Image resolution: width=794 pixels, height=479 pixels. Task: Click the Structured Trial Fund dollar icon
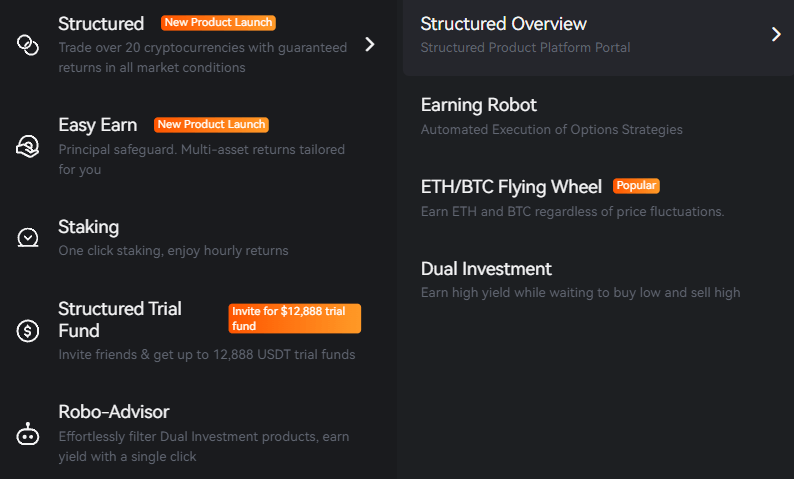click(x=28, y=331)
